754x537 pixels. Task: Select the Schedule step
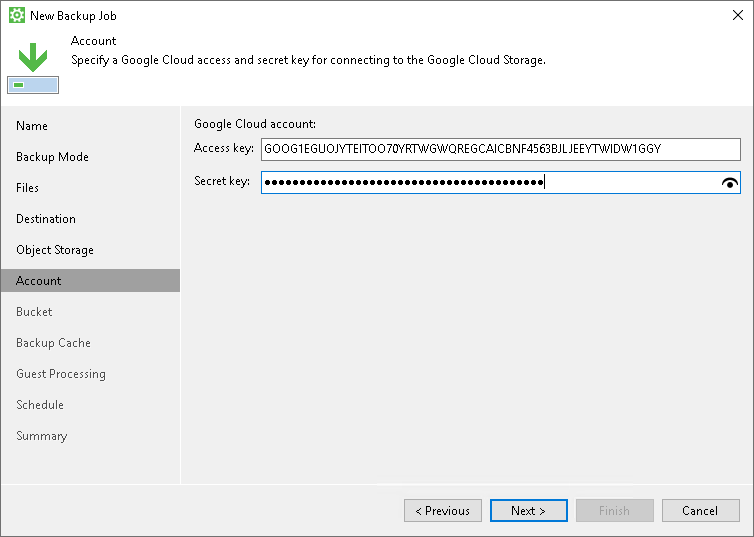tap(40, 405)
